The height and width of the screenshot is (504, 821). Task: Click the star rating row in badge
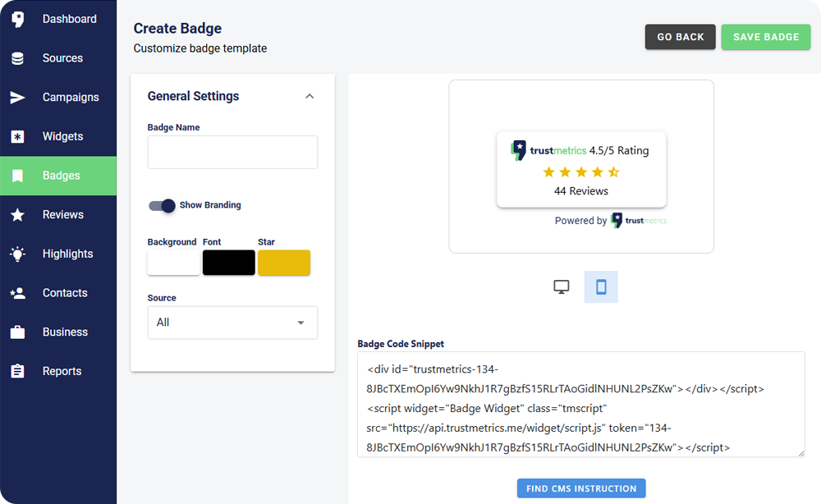[x=581, y=172]
